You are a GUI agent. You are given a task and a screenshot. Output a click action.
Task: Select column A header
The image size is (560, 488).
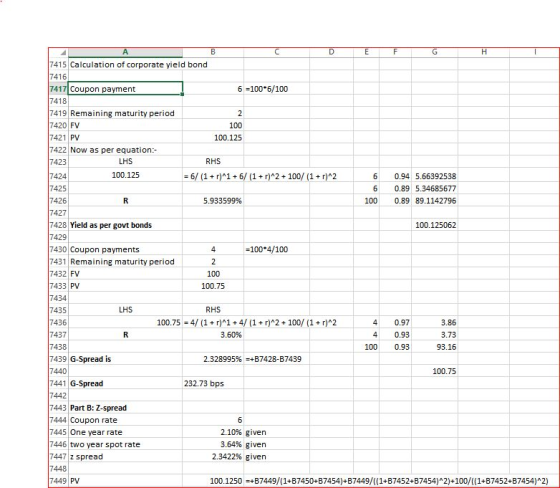point(125,52)
